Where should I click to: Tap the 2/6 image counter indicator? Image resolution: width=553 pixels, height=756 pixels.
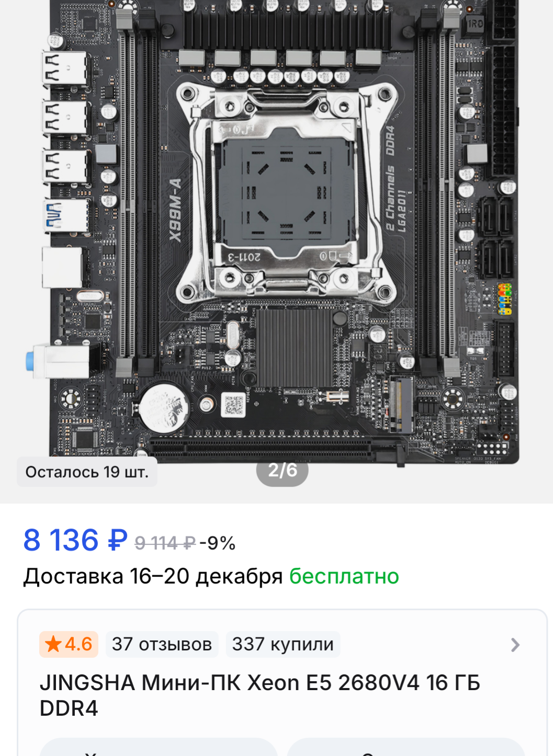click(283, 471)
